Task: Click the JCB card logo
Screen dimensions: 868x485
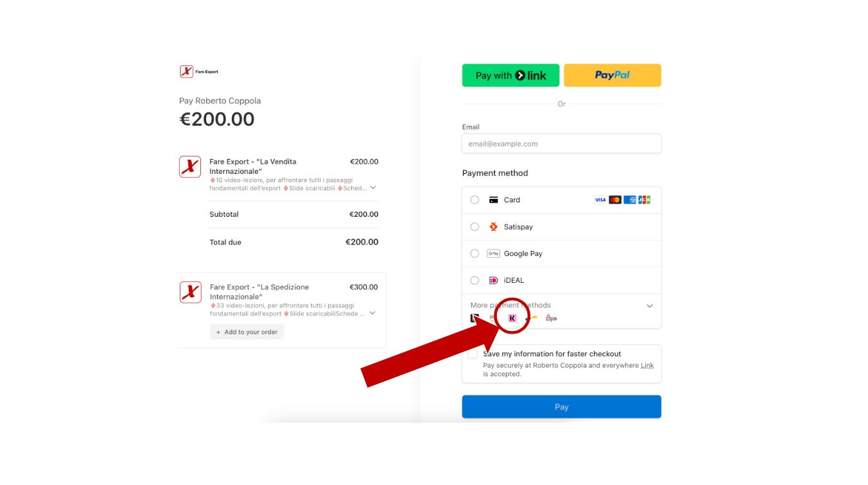Action: coord(645,200)
